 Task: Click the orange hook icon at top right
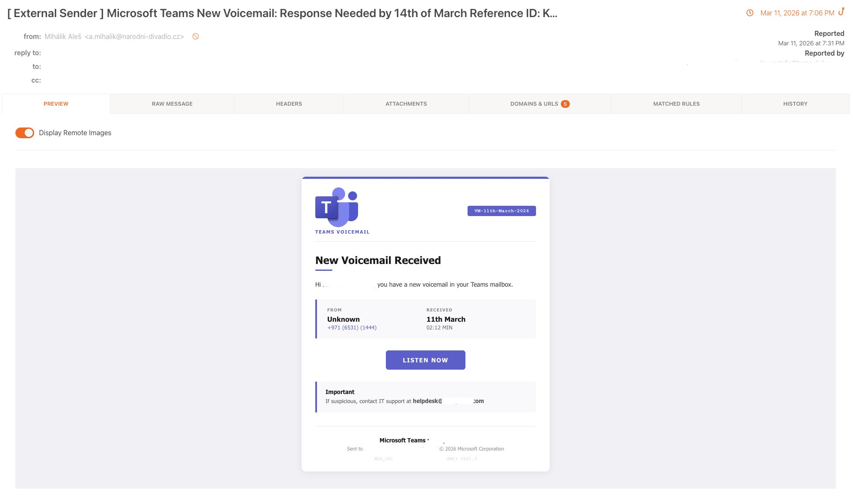tap(841, 12)
